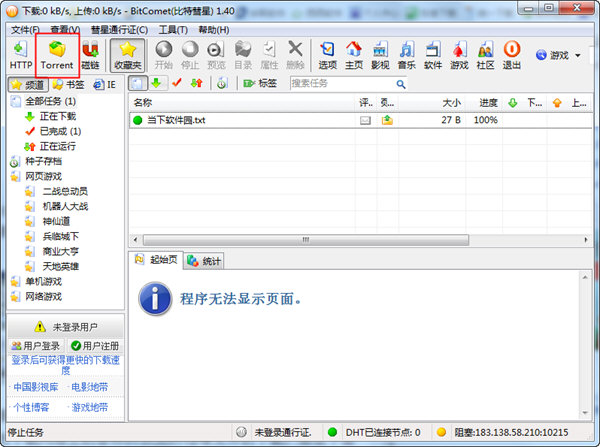Toggle the 标签 tag filter button

pos(260,83)
